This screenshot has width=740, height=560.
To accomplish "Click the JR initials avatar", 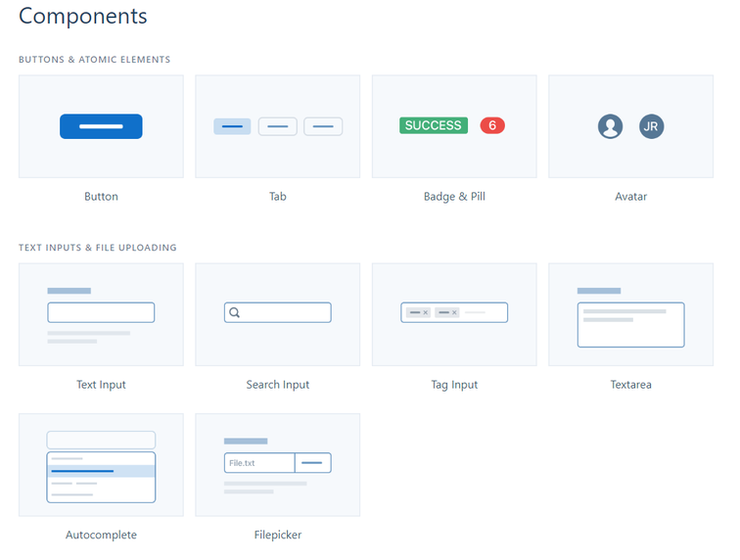I will pos(652,126).
